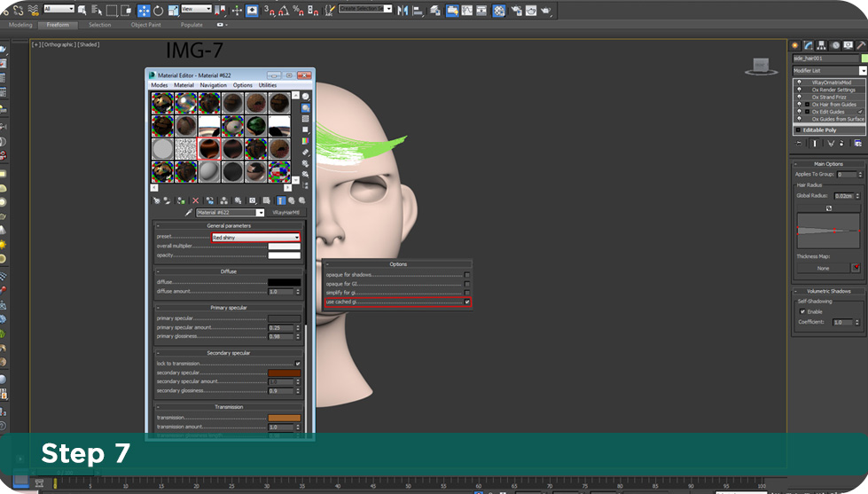The width and height of the screenshot is (868, 494).
Task: Open the preset dropdown showing Red shiny
Action: [255, 237]
